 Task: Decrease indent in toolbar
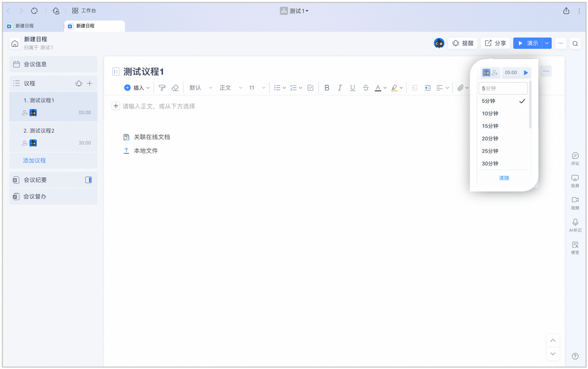(414, 88)
